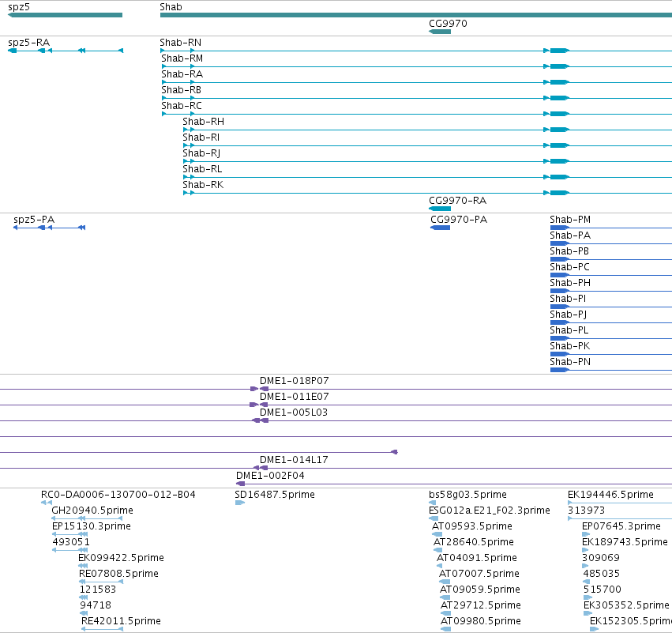Select the Shab-RI transcript label
The height and width of the screenshot is (633, 672).
click(x=201, y=138)
